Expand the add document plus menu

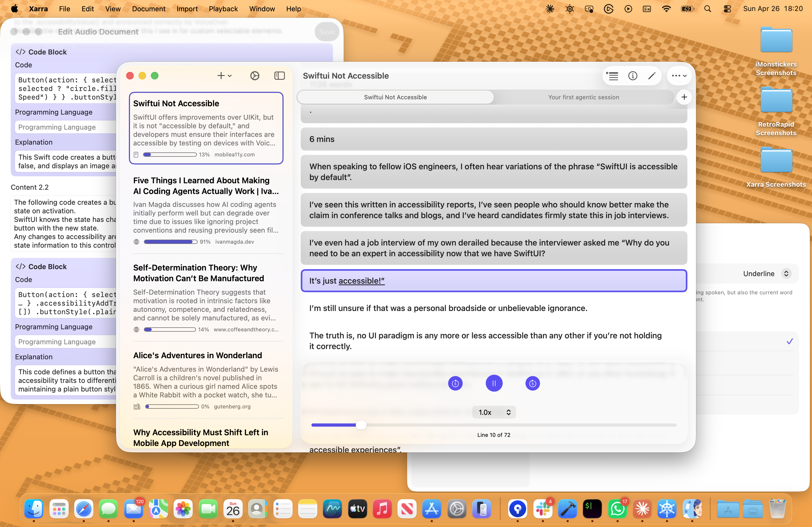(x=224, y=76)
